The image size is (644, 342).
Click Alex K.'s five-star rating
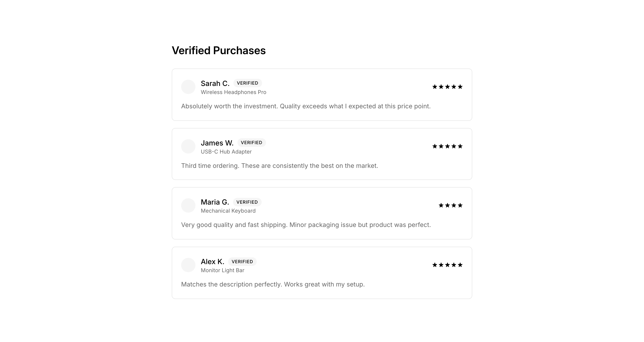tap(447, 265)
